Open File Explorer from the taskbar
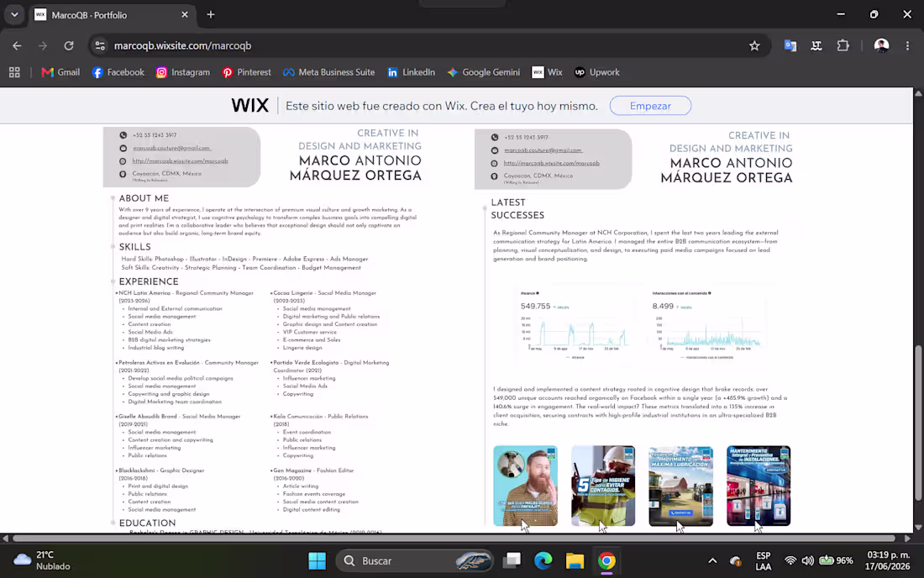The width and height of the screenshot is (924, 578). coord(575,561)
